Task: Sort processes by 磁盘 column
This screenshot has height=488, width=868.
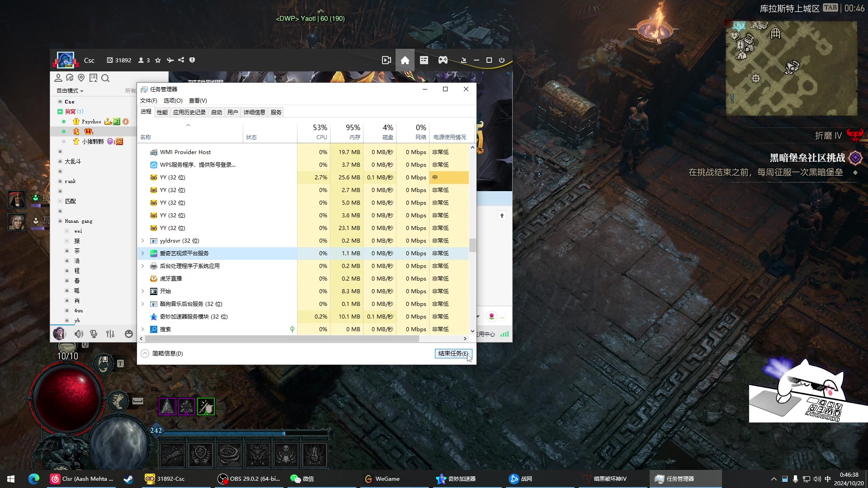Action: (380, 132)
